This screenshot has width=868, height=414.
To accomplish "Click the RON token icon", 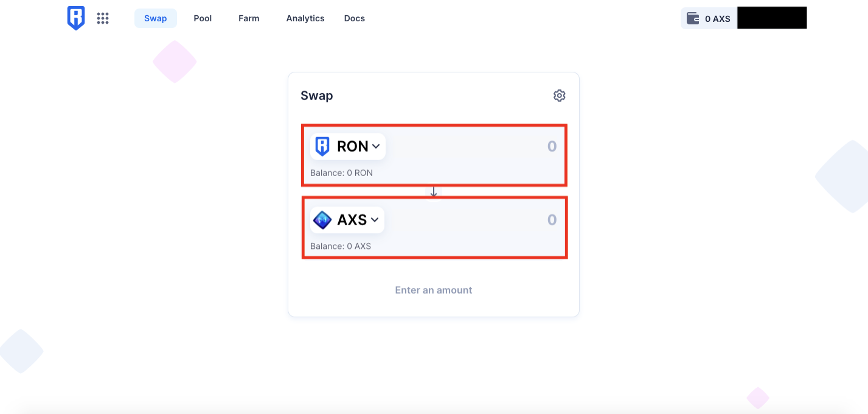I will (322, 147).
